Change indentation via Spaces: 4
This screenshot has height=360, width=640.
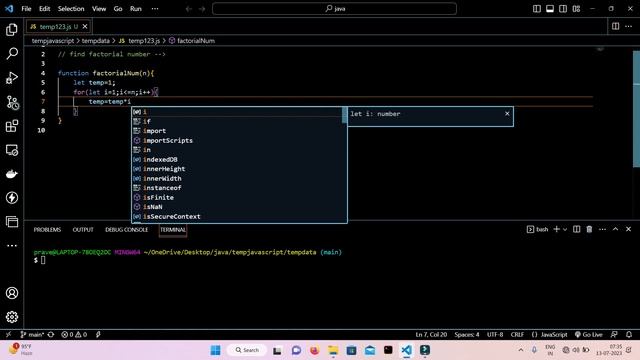(x=467, y=334)
